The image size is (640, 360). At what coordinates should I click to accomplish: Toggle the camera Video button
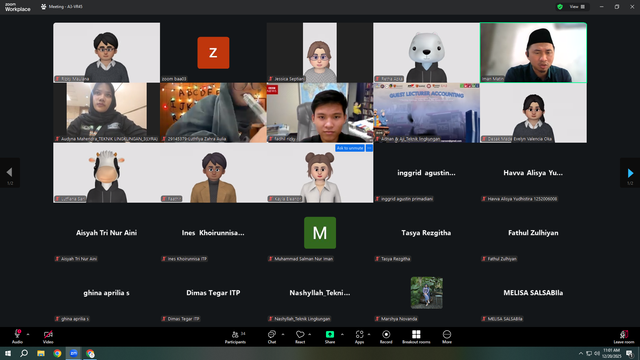48,337
